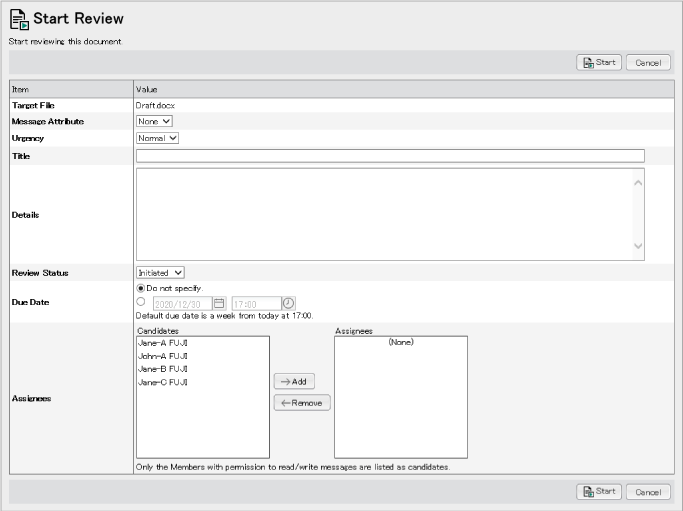This screenshot has width=683, height=511.
Task: Focus the Title input field
Action: tap(390, 156)
